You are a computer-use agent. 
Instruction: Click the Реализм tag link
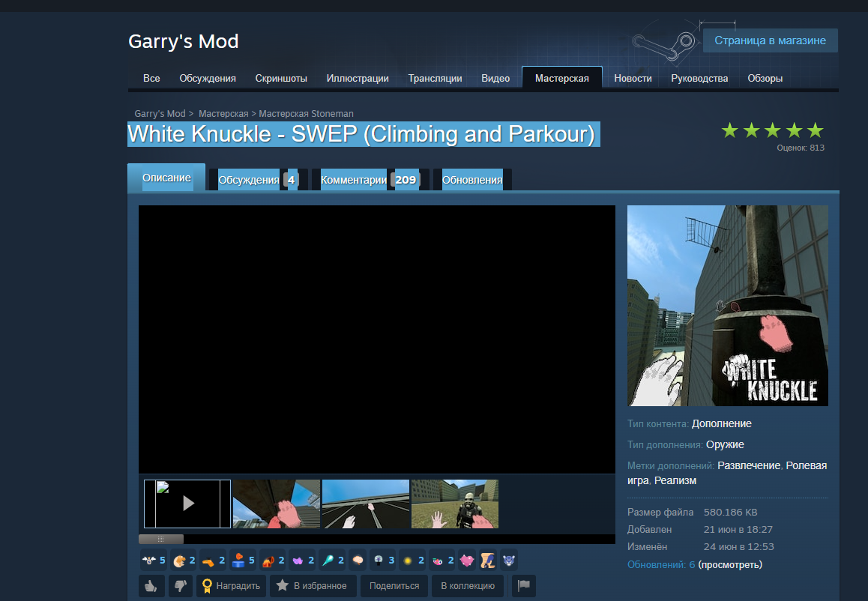(675, 480)
